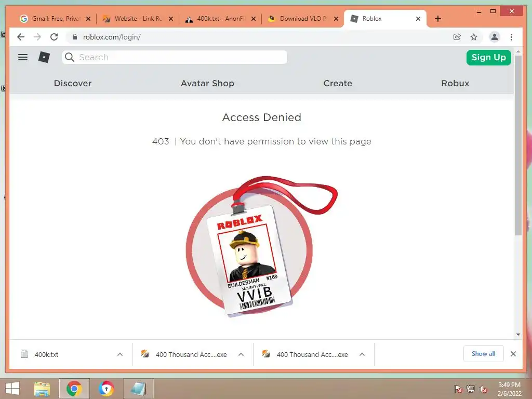Open the Create nav item
The height and width of the screenshot is (399, 532).
coord(338,83)
